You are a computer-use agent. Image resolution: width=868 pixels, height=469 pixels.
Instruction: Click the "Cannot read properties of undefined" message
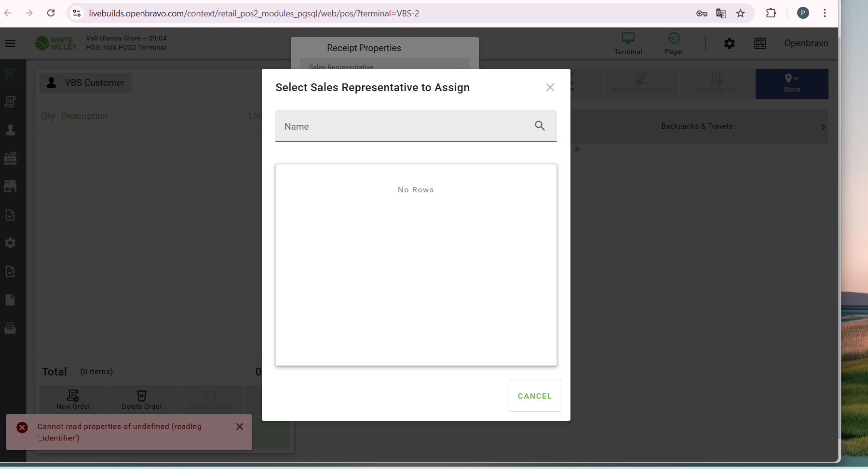click(x=120, y=432)
